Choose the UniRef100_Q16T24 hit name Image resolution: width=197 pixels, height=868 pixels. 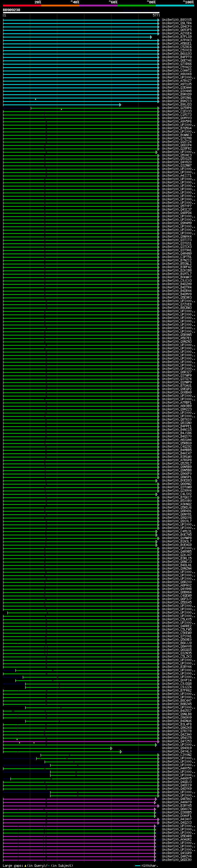(x=177, y=142)
